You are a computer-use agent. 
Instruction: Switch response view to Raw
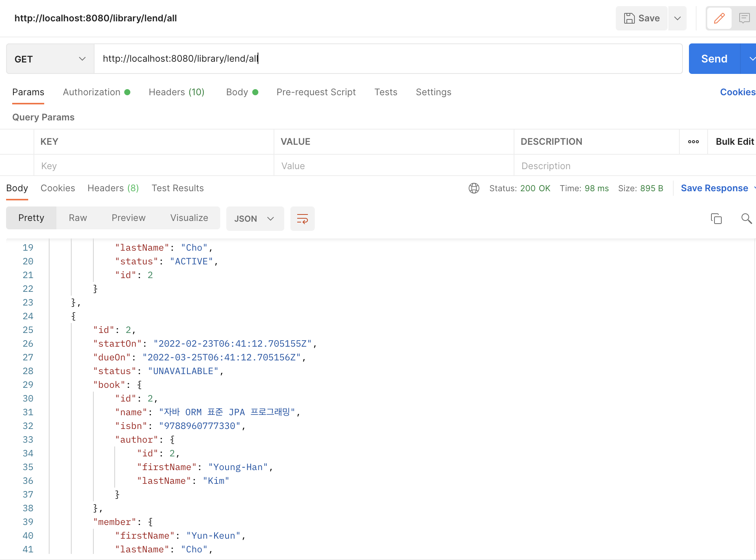click(77, 218)
